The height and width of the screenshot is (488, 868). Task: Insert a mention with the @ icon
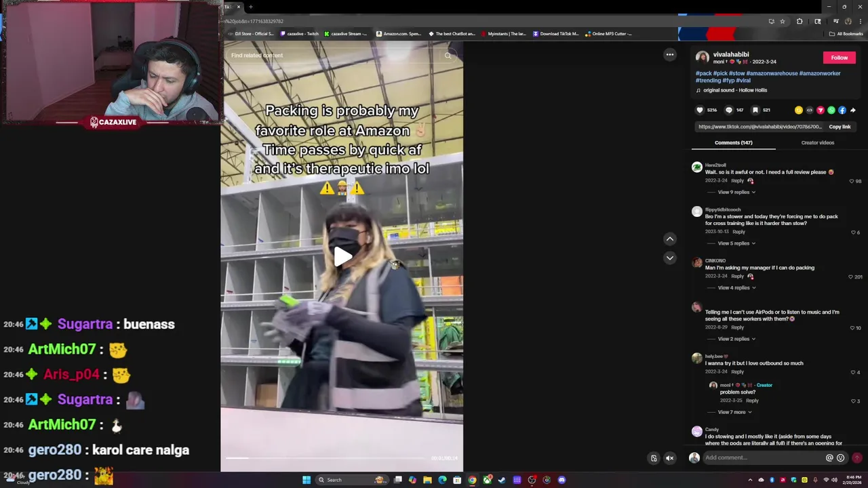point(829,458)
